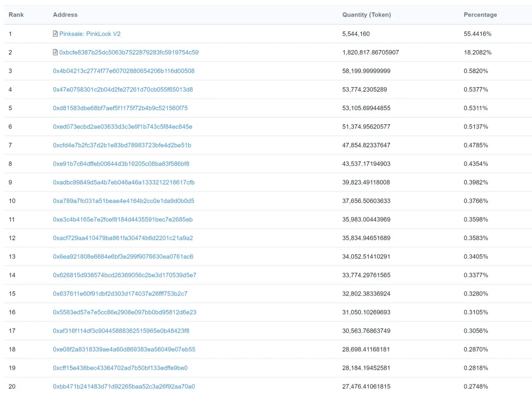Select percentage 0.5377%
This screenshot has height=395, width=532.
[x=476, y=89]
